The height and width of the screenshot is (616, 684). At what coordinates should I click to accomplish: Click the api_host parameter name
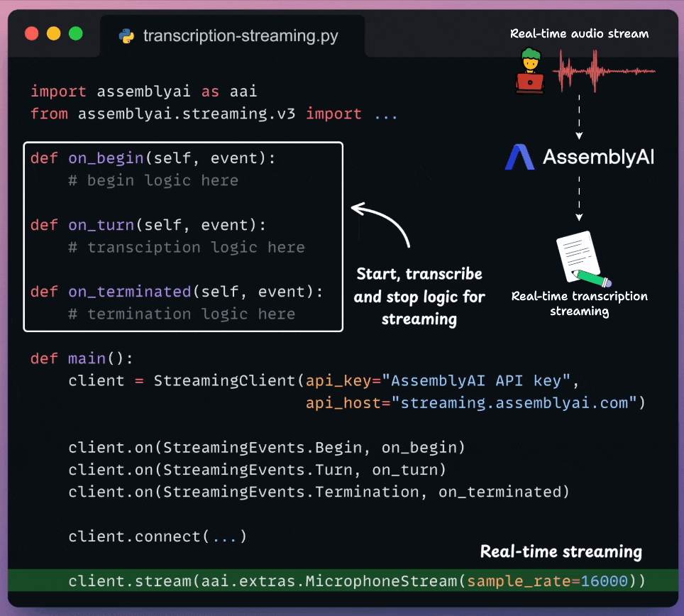[x=343, y=402]
